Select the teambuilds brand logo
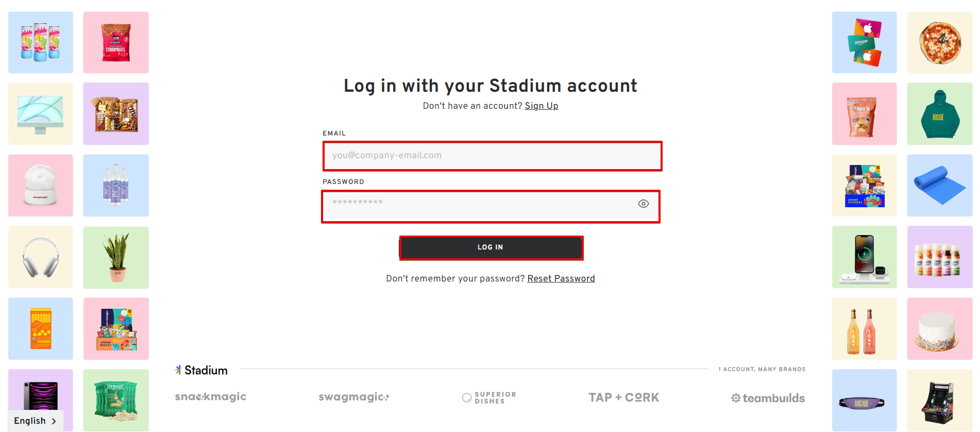The width and height of the screenshot is (980, 432). [x=768, y=397]
